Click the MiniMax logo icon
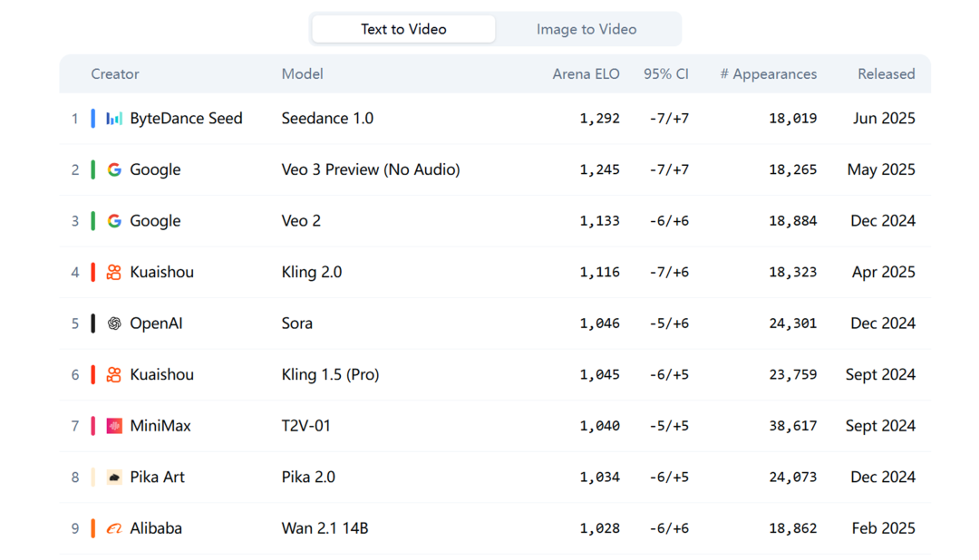The image size is (979, 560). 114,426
